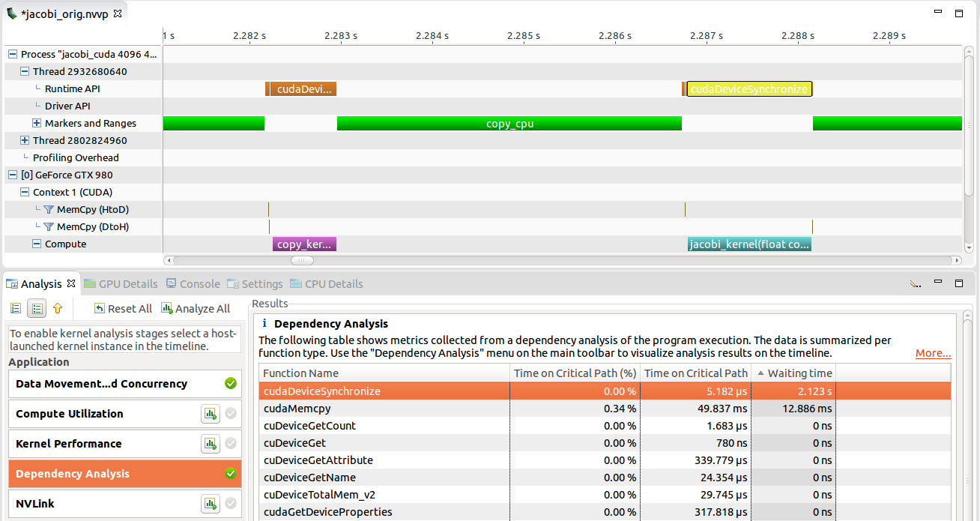Open the More... link in Dependency Analysis results
This screenshot has width=980, height=521.
click(x=932, y=353)
